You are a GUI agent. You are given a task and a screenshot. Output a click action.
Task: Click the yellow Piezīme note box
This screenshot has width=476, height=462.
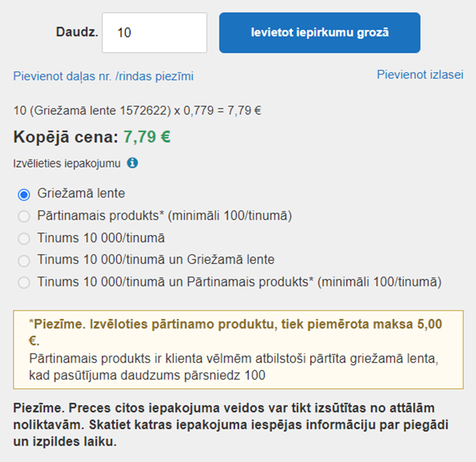pyautogui.click(x=239, y=350)
